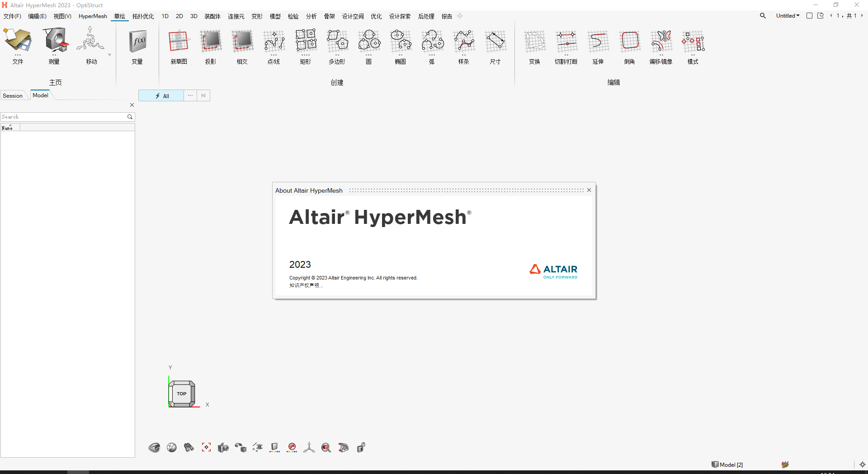Toggle the lock icon at bottom right
Image resolution: width=868 pixels, height=474 pixels.
360,447
